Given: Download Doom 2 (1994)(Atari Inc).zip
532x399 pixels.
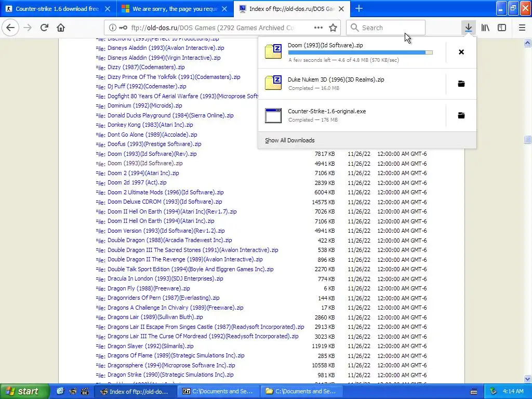Looking at the screenshot, I should click(143, 173).
